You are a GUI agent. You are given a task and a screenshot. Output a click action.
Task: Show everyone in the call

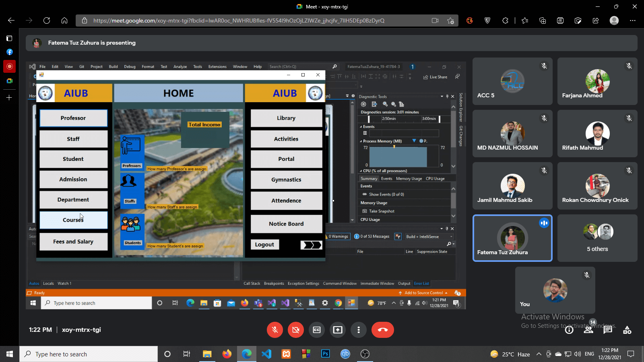(x=588, y=330)
